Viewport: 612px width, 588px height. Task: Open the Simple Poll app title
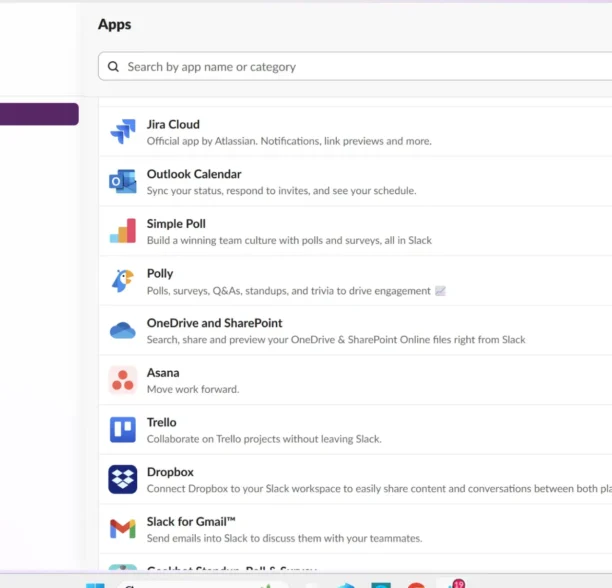click(176, 224)
